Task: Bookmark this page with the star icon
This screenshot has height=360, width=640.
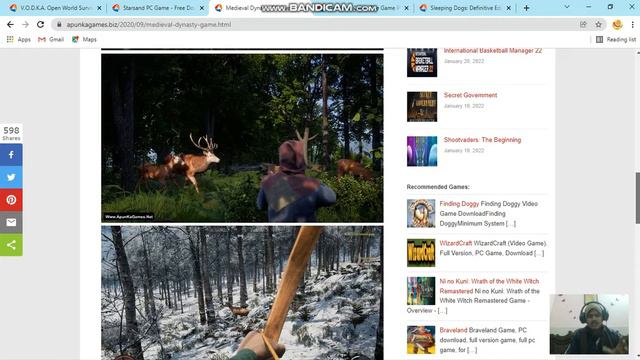Action: pyautogui.click(x=598, y=24)
